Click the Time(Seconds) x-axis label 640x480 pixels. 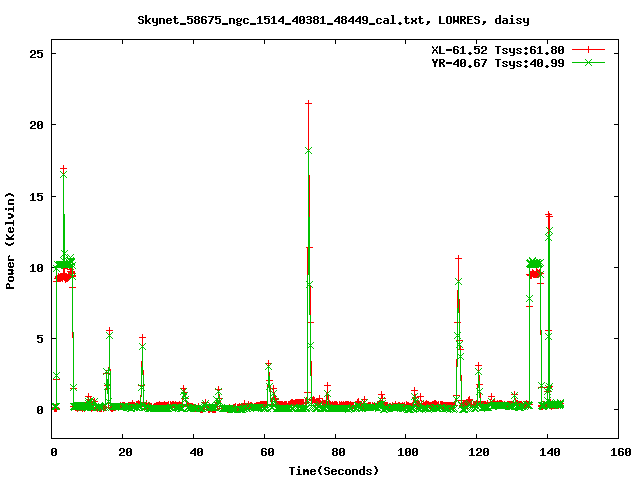tap(333, 471)
